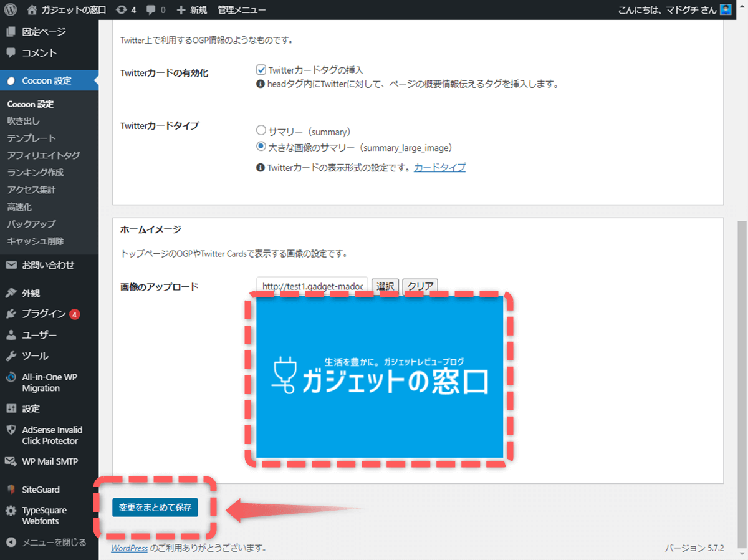Click the All-in-One WP Migration icon
The image size is (748, 560).
click(11, 377)
